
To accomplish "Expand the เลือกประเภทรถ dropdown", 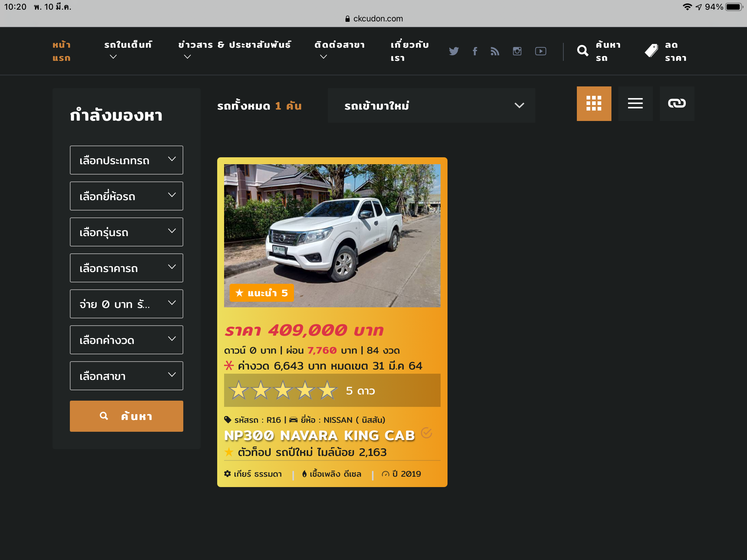I will coord(126,160).
